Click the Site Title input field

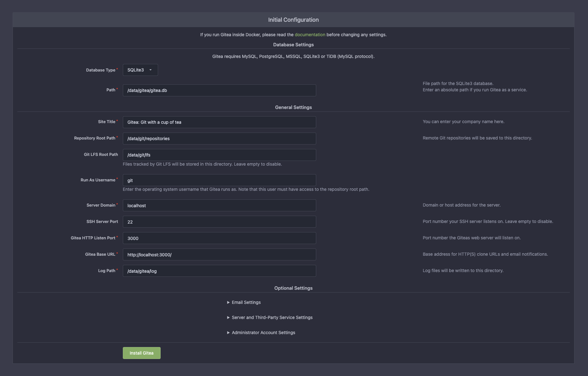[x=219, y=122]
